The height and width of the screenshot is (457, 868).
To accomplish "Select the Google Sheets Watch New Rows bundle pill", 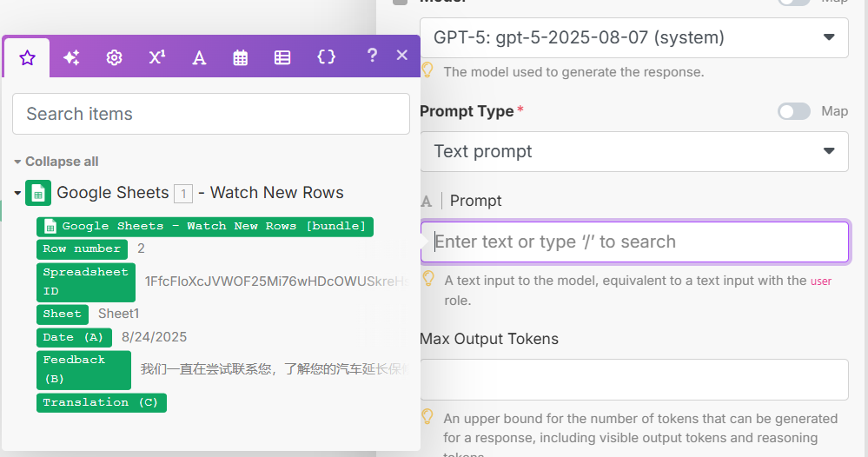I will (x=205, y=226).
